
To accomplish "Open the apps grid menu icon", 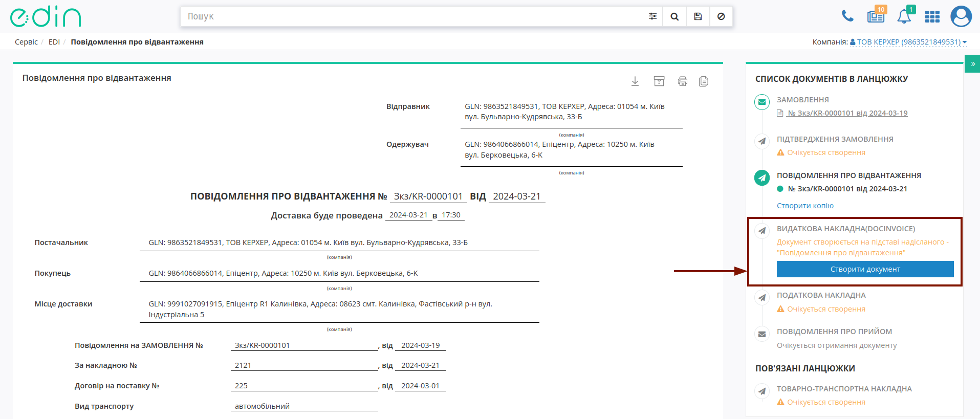I will click(932, 17).
